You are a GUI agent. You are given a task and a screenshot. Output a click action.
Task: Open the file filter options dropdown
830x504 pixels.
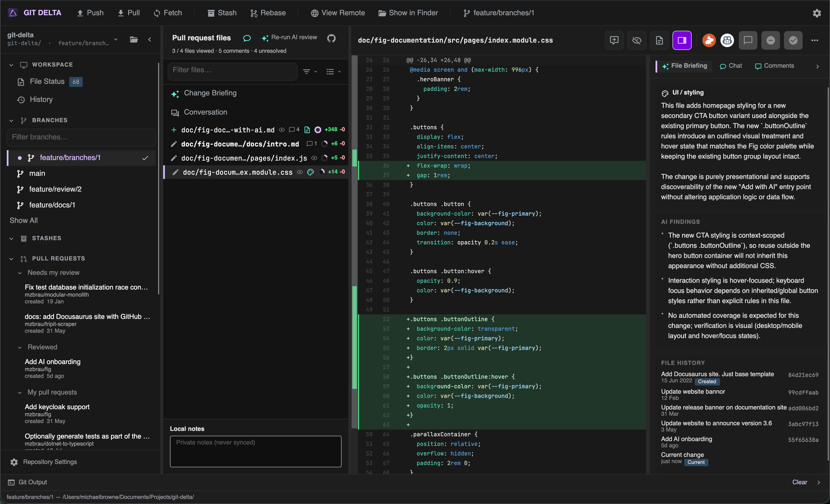[310, 71]
